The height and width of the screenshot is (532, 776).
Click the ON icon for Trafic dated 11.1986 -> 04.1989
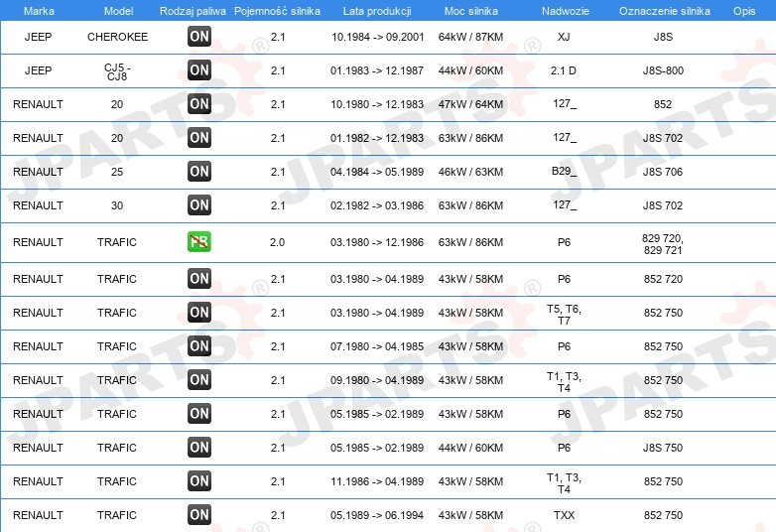coord(199,481)
